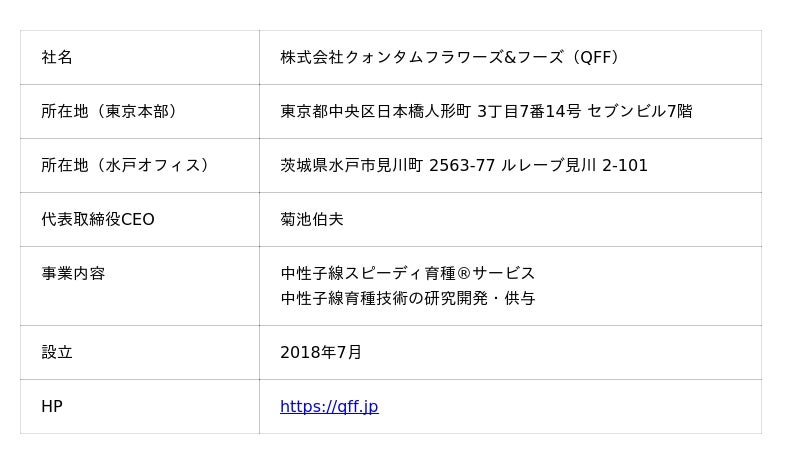
Task: Select the 茨城県水戸市見川町 address text
Action: pyautogui.click(x=351, y=165)
